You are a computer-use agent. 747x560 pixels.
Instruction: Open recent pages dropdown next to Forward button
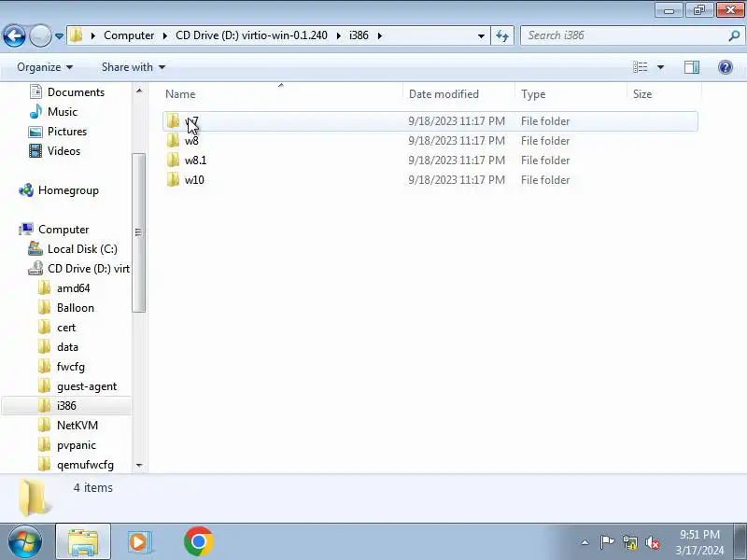59,35
